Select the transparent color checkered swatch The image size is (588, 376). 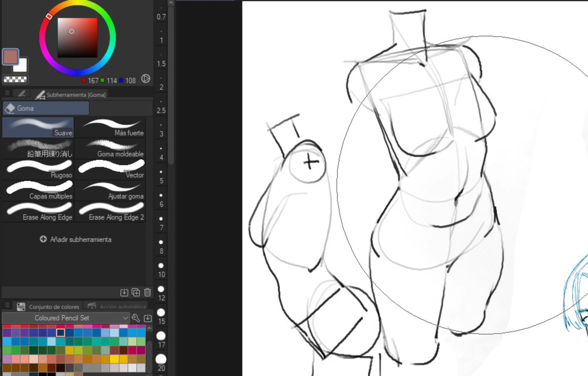pyautogui.click(x=15, y=80)
